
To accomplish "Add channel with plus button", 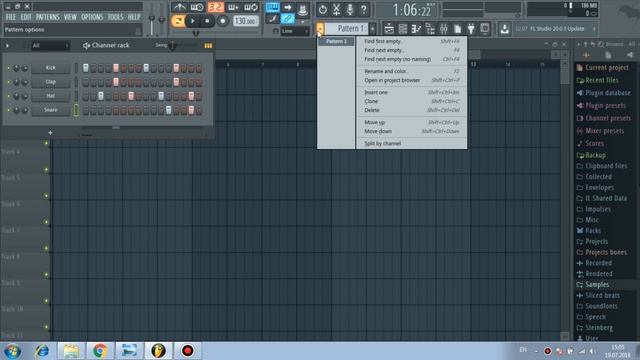I will coord(50,133).
